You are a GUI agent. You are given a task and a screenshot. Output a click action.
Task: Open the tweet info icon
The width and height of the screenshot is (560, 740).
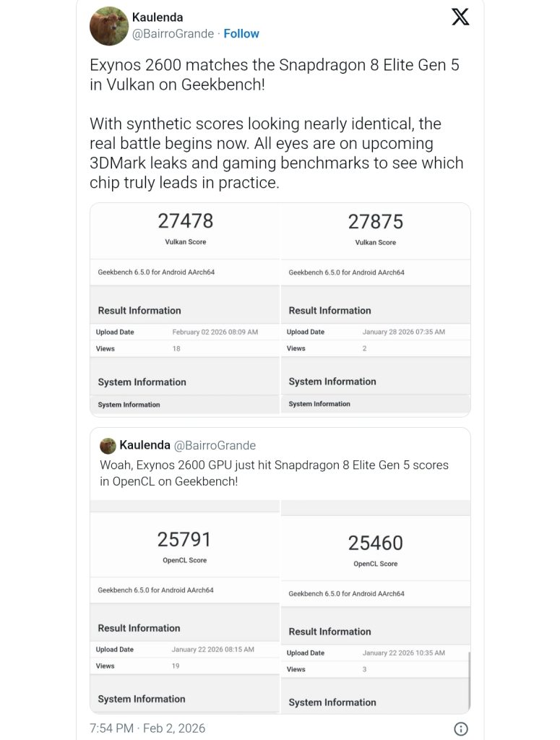460,728
